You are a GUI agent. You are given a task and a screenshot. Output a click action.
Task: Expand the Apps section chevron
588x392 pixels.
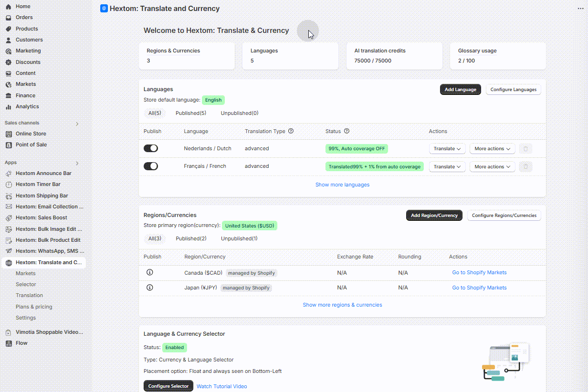tap(77, 163)
